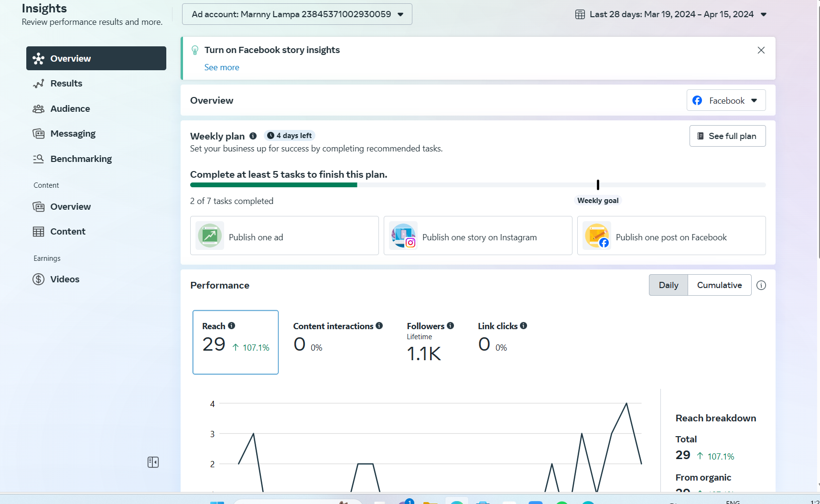Click the ENG language indicator in taskbar
Image resolution: width=820 pixels, height=504 pixels.
click(x=733, y=502)
